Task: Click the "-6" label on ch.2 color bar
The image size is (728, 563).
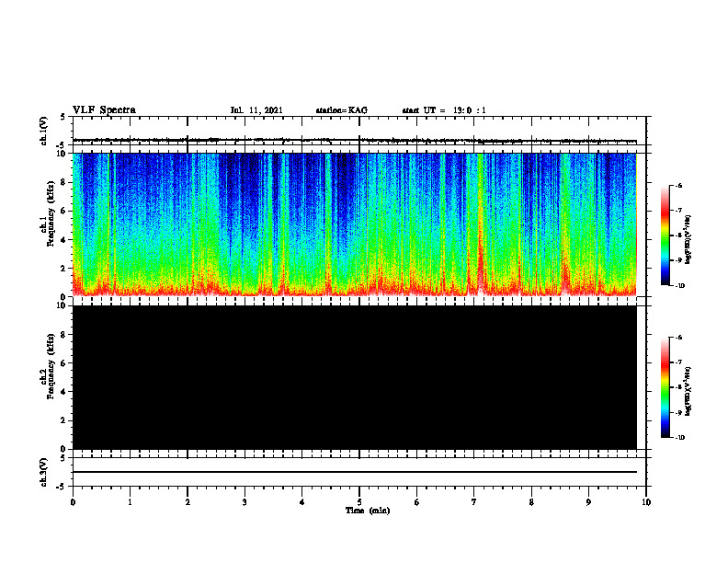Action: [x=678, y=338]
